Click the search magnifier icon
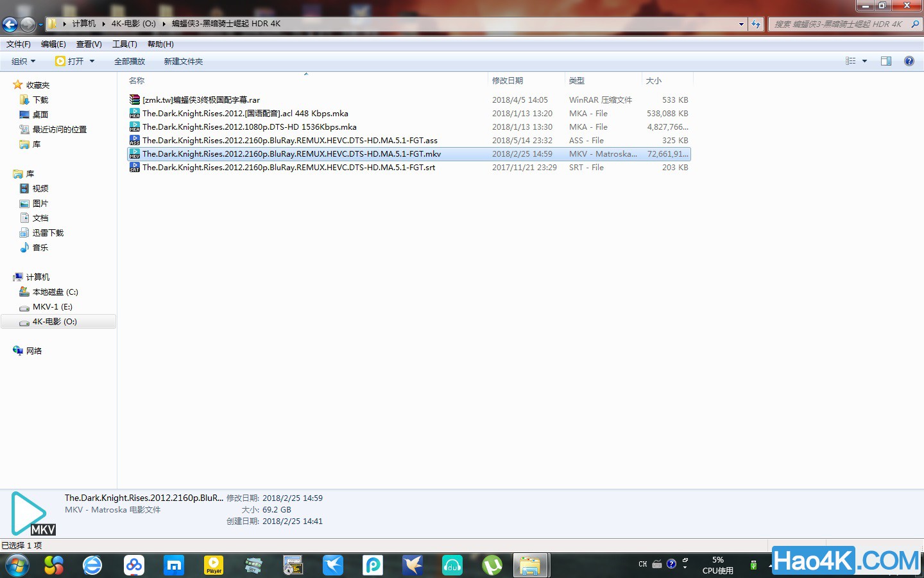The height and width of the screenshot is (578, 924). pos(915,24)
